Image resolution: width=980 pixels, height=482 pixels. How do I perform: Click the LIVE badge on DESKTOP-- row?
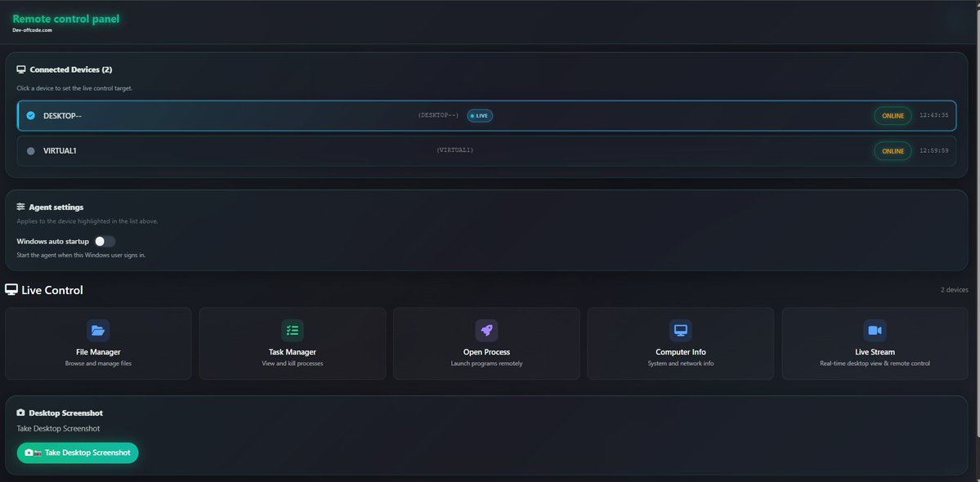[x=480, y=115]
